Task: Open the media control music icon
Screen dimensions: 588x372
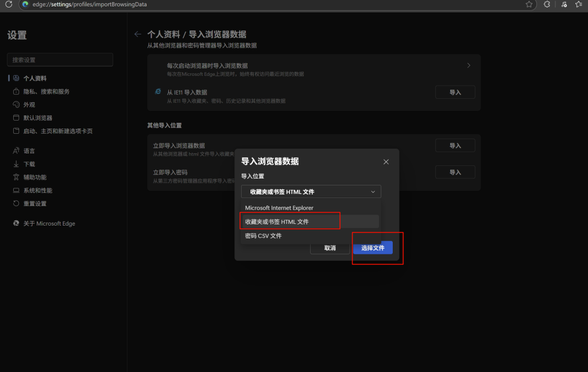Action: pos(564,4)
